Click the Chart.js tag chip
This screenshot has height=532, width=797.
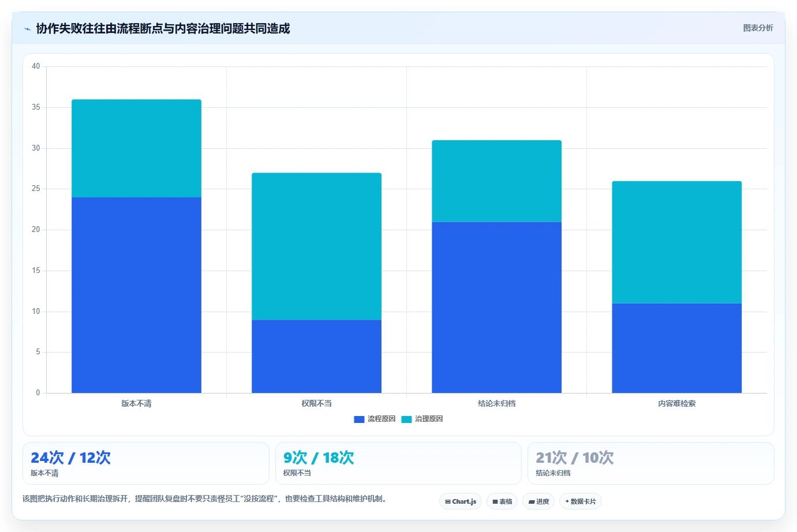point(461,501)
